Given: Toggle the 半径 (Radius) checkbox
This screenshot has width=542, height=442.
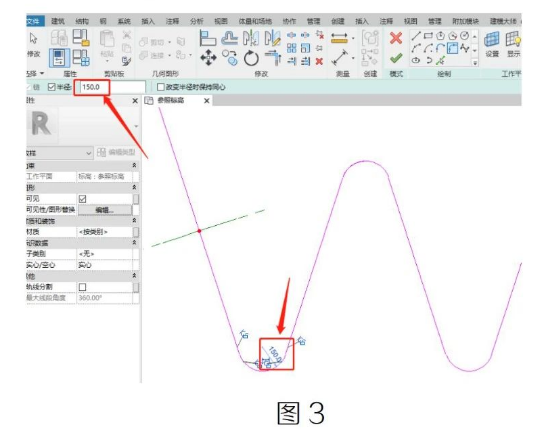Looking at the screenshot, I should pyautogui.click(x=52, y=87).
